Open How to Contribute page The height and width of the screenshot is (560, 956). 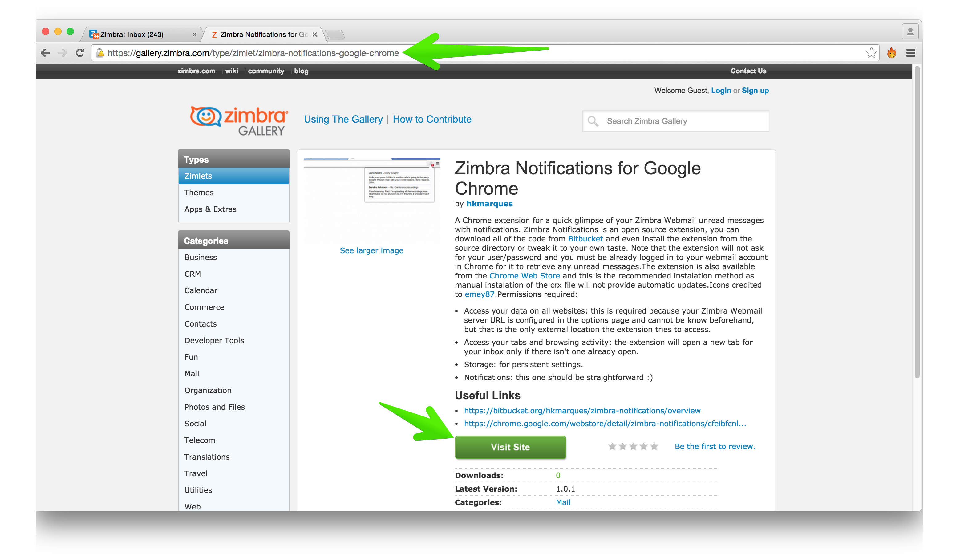coord(432,119)
